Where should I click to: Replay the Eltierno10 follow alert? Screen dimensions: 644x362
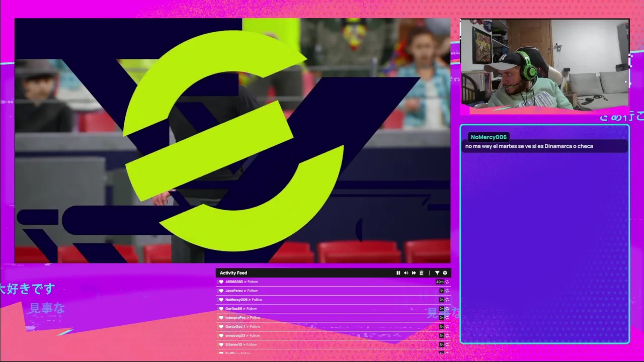[447, 345]
